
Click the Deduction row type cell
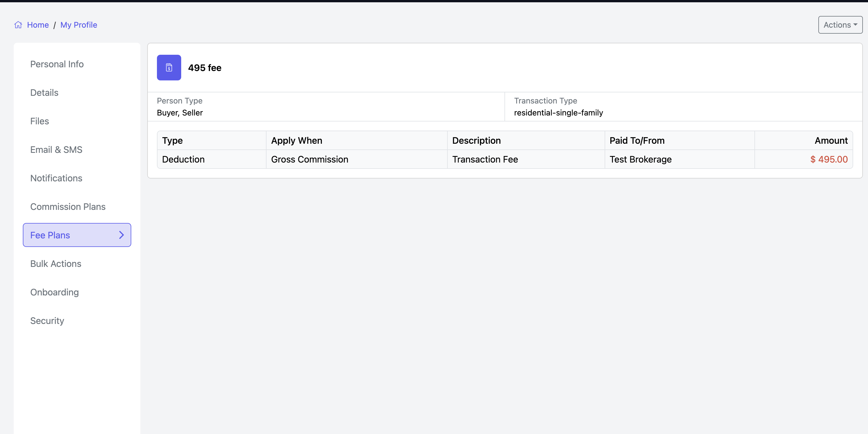point(183,159)
